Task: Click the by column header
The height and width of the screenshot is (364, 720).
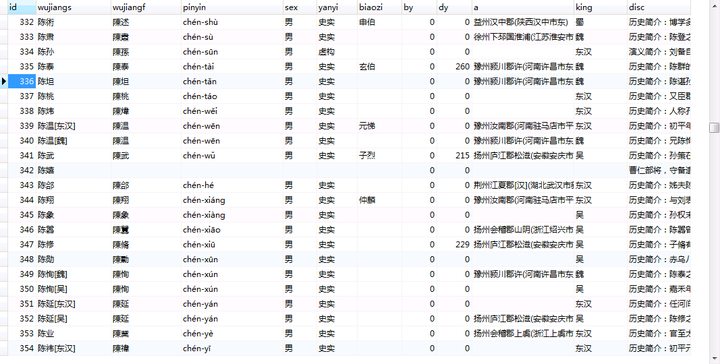Action: (x=418, y=7)
